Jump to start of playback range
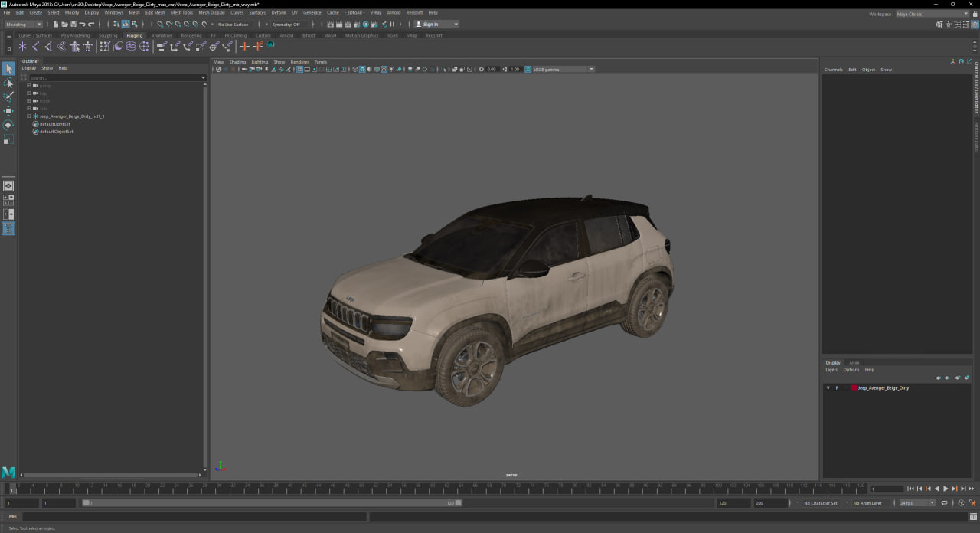Image resolution: width=980 pixels, height=533 pixels. pyautogui.click(x=910, y=489)
